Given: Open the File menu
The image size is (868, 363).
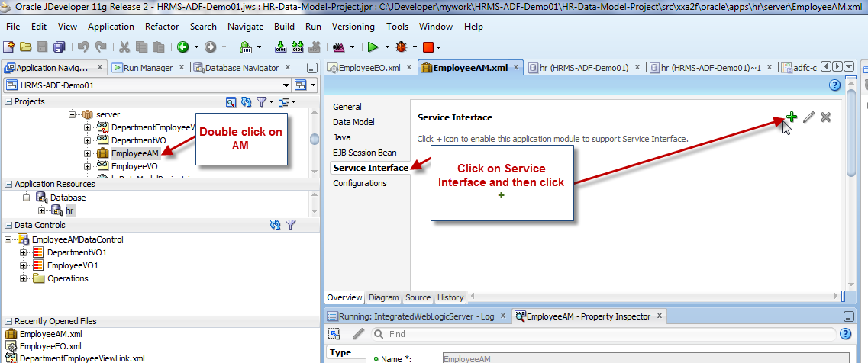Looking at the screenshot, I should click(x=13, y=27).
